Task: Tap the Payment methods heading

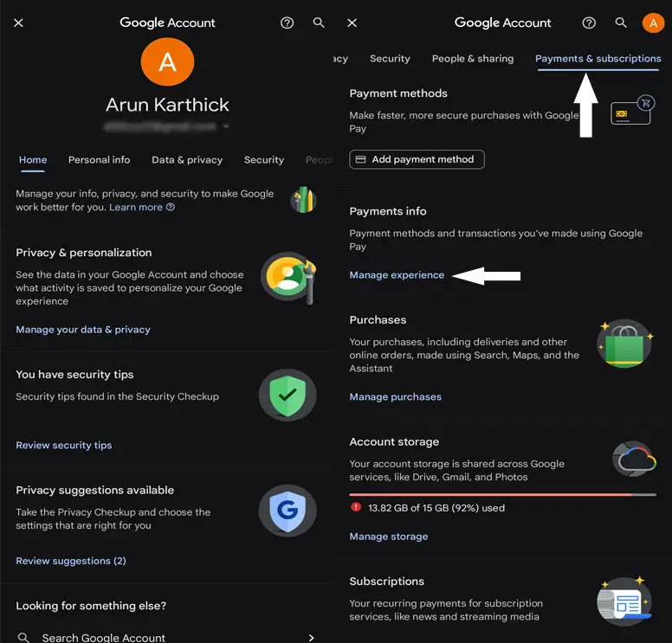Action: (x=398, y=93)
